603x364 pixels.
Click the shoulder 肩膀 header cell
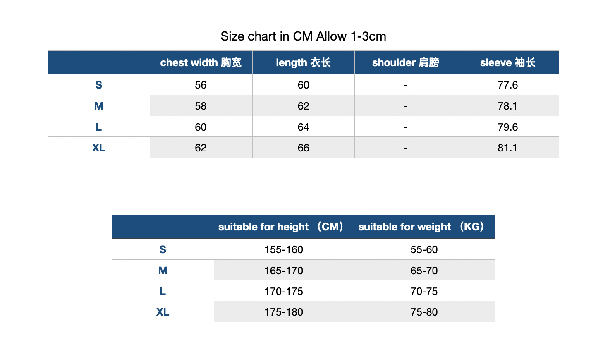(x=405, y=62)
